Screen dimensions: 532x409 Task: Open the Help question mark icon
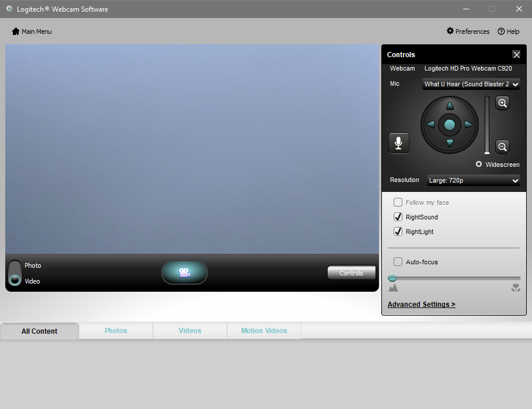coord(501,32)
